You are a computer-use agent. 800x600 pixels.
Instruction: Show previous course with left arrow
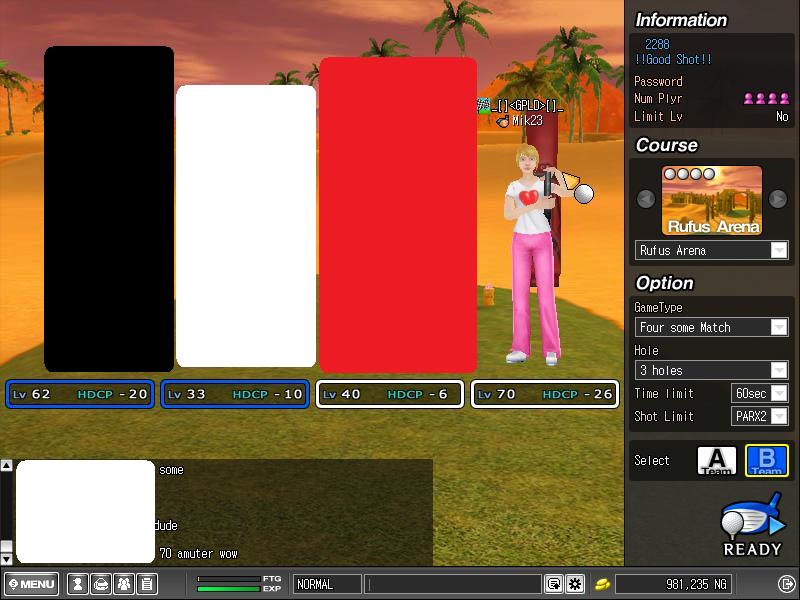[646, 199]
